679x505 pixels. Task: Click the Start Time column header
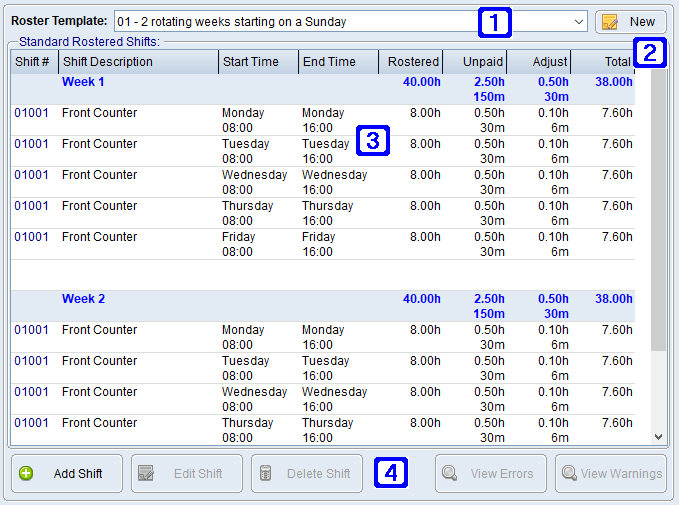point(258,62)
